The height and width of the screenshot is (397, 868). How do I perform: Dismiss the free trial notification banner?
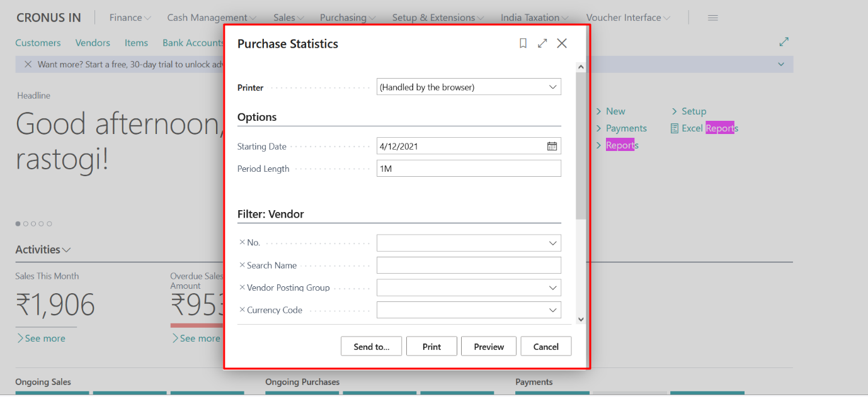[x=28, y=64]
